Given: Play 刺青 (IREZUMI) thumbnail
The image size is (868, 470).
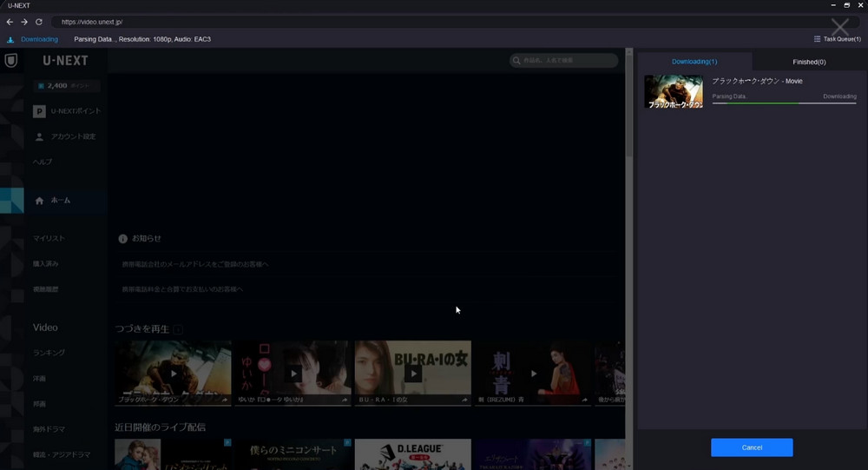Looking at the screenshot, I should point(533,373).
